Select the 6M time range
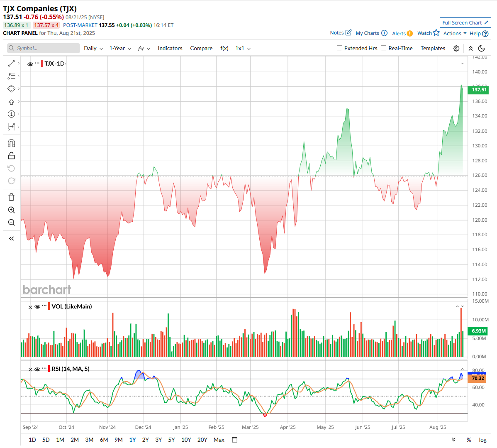 [x=104, y=440]
